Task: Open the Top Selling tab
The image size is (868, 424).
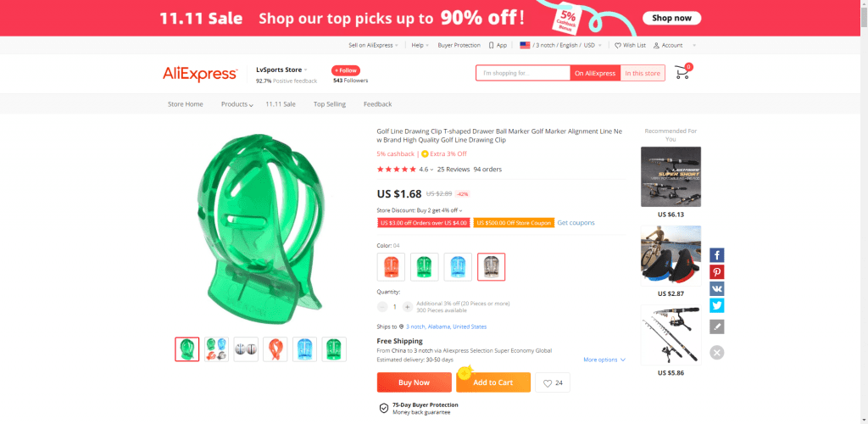Action: 330,104
